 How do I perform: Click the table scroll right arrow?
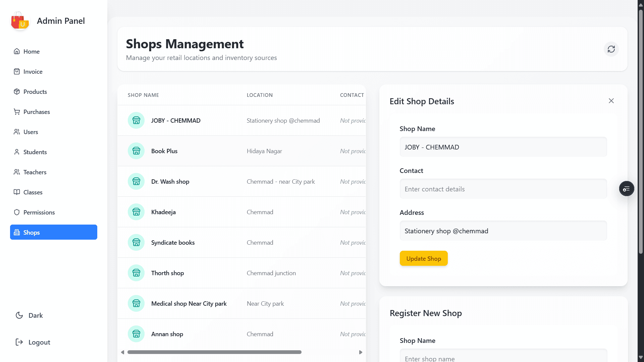361,352
